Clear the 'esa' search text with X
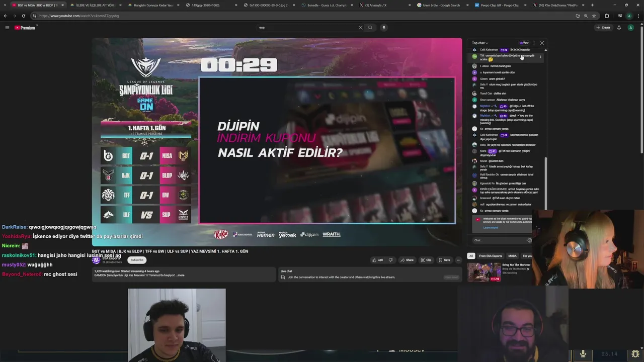 tap(360, 28)
